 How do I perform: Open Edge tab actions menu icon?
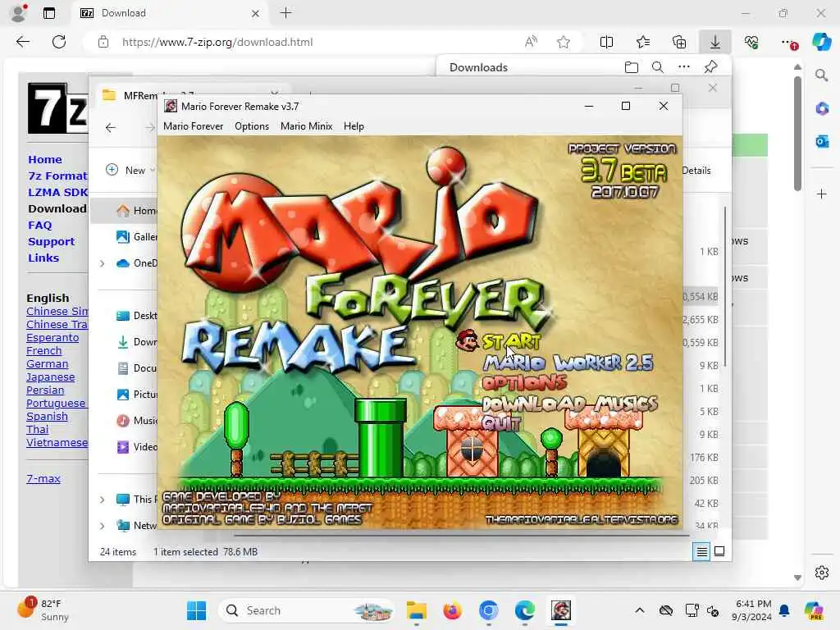click(x=48, y=13)
